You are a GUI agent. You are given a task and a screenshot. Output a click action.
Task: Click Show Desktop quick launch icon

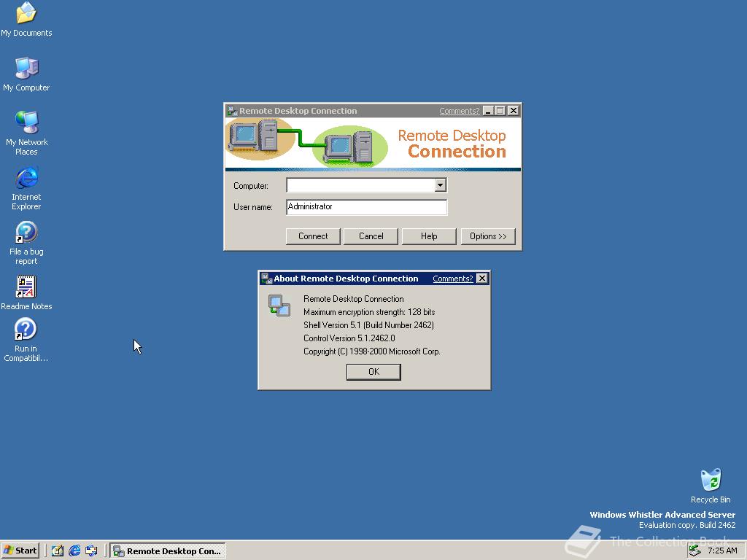[x=57, y=551]
